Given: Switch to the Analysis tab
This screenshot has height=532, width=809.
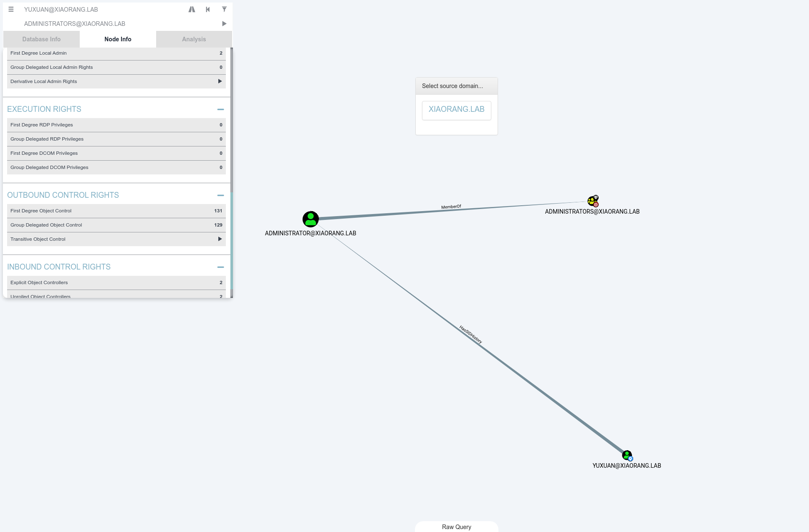Looking at the screenshot, I should [x=194, y=39].
